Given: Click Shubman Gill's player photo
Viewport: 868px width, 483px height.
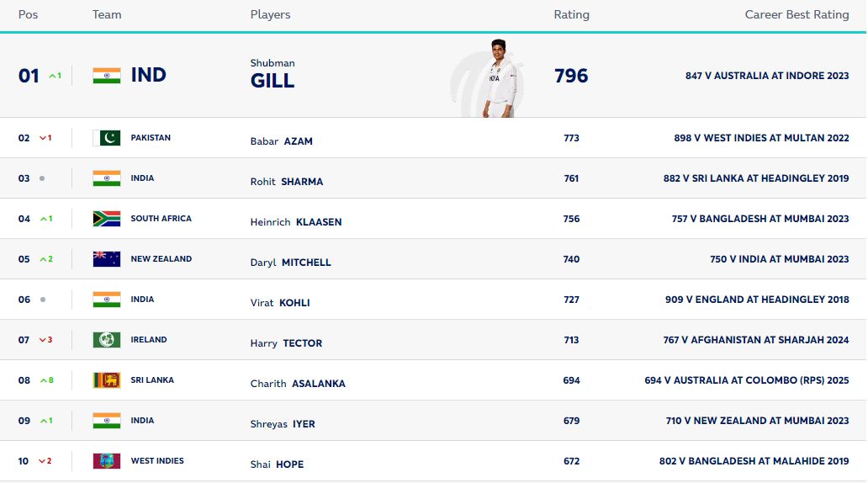Looking at the screenshot, I should (499, 78).
